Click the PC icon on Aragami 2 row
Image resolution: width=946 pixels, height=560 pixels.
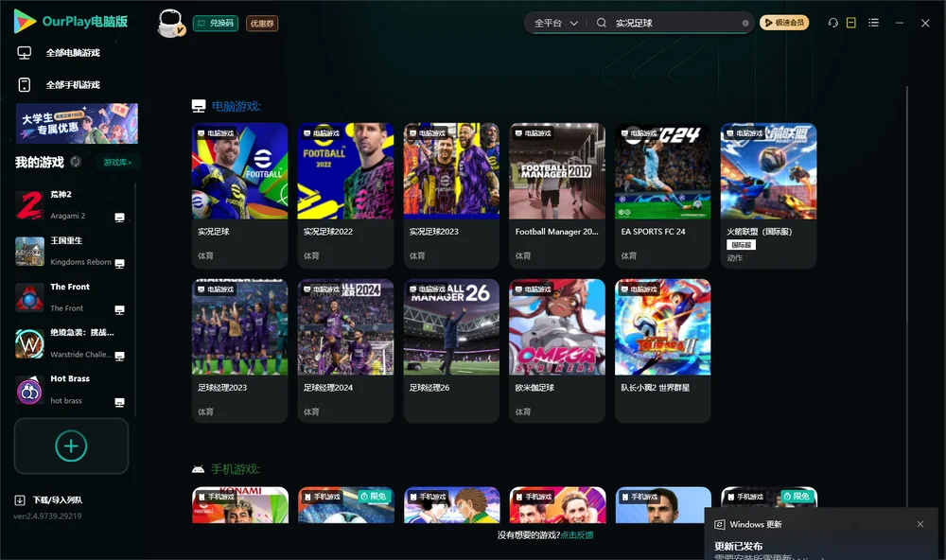pos(119,218)
